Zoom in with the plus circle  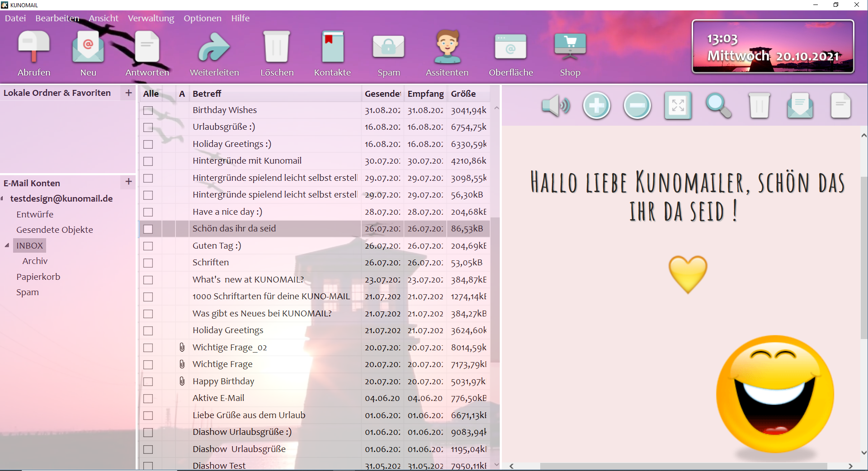point(597,106)
